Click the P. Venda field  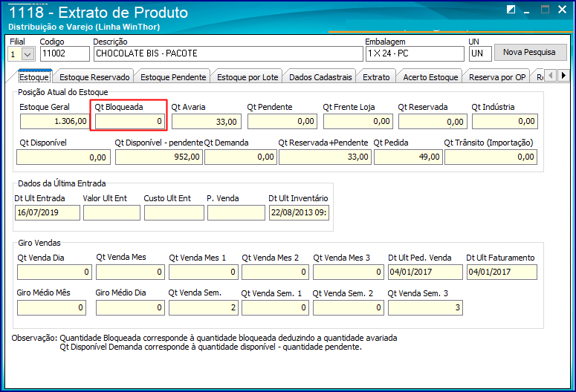(x=236, y=212)
